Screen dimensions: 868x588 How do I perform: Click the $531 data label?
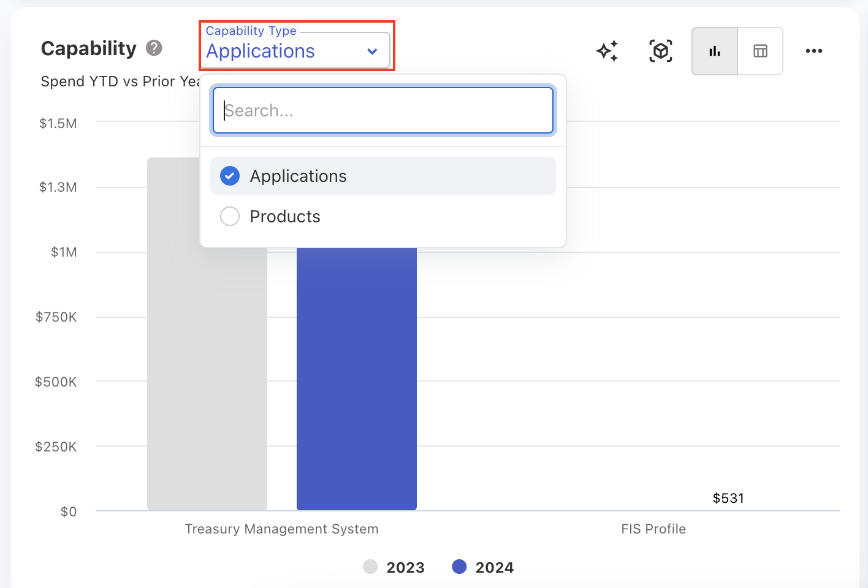[x=728, y=498]
